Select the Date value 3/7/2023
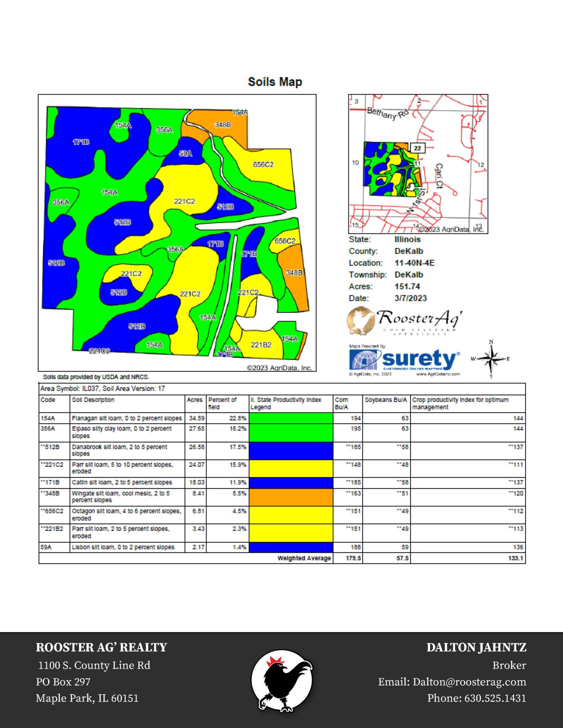The width and height of the screenshot is (563, 728). point(410,298)
